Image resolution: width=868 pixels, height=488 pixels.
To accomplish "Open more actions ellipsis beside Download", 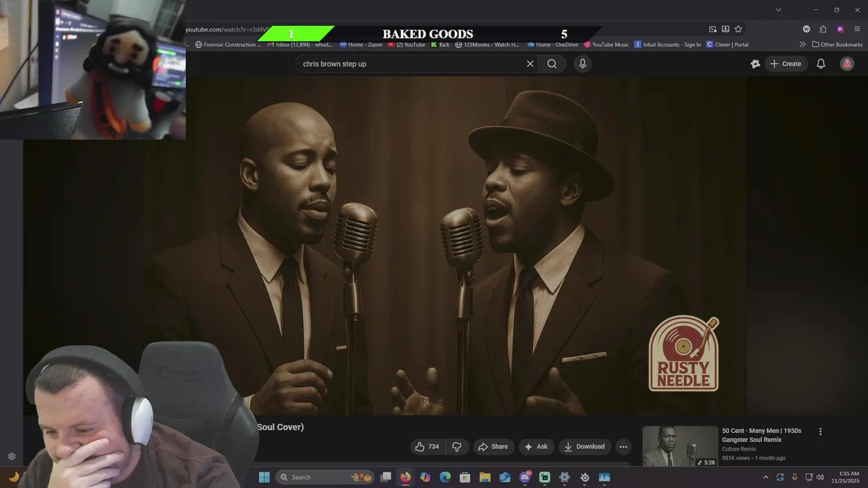I will pos(623,447).
